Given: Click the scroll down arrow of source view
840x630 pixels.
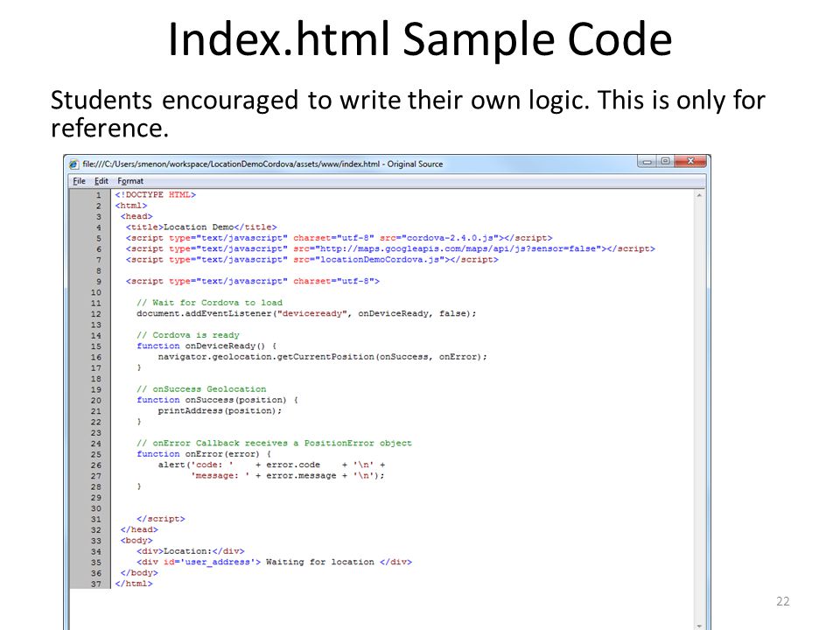Looking at the screenshot, I should coord(699,625).
